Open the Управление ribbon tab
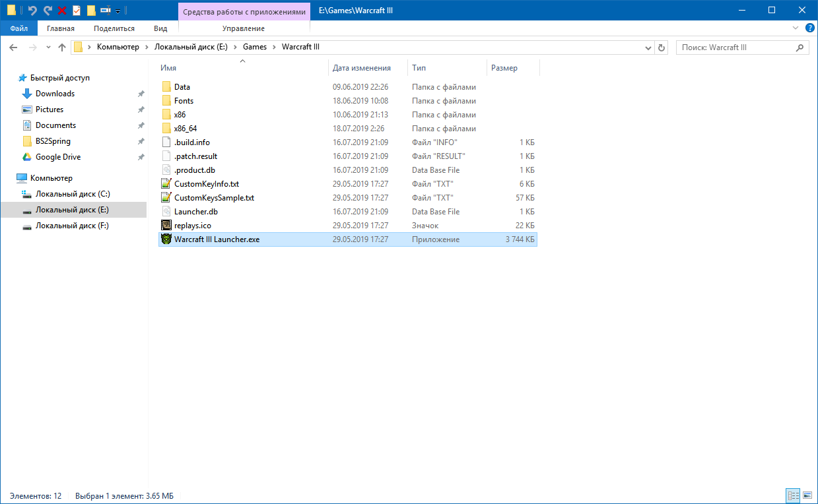The width and height of the screenshot is (818, 504). click(244, 28)
